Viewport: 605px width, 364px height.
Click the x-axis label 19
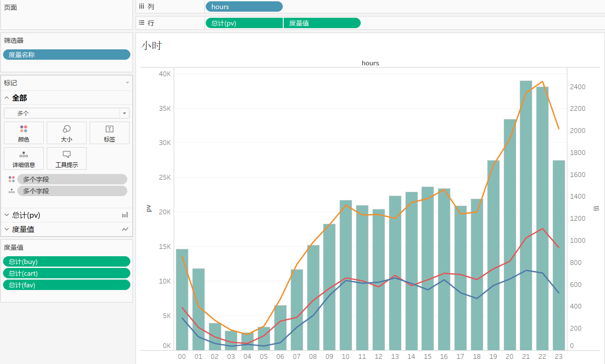tap(493, 356)
